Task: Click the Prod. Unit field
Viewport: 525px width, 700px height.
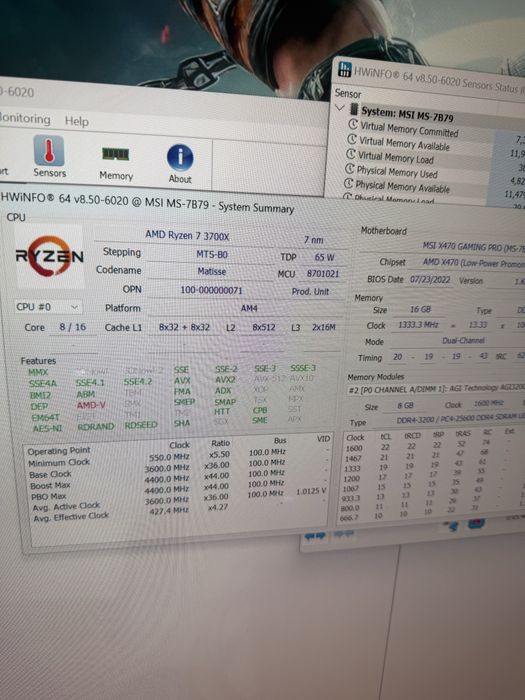Action: (x=310, y=292)
